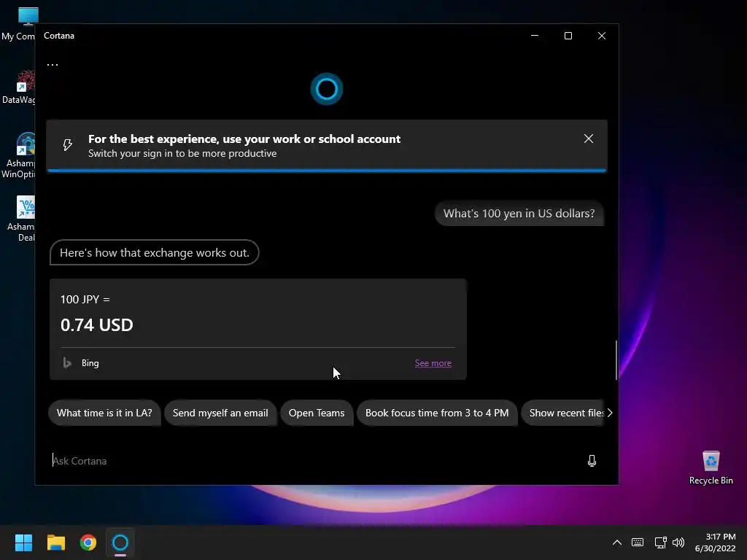747x560 pixels.
Task: Click the 100 JPY = text
Action: coord(85,300)
